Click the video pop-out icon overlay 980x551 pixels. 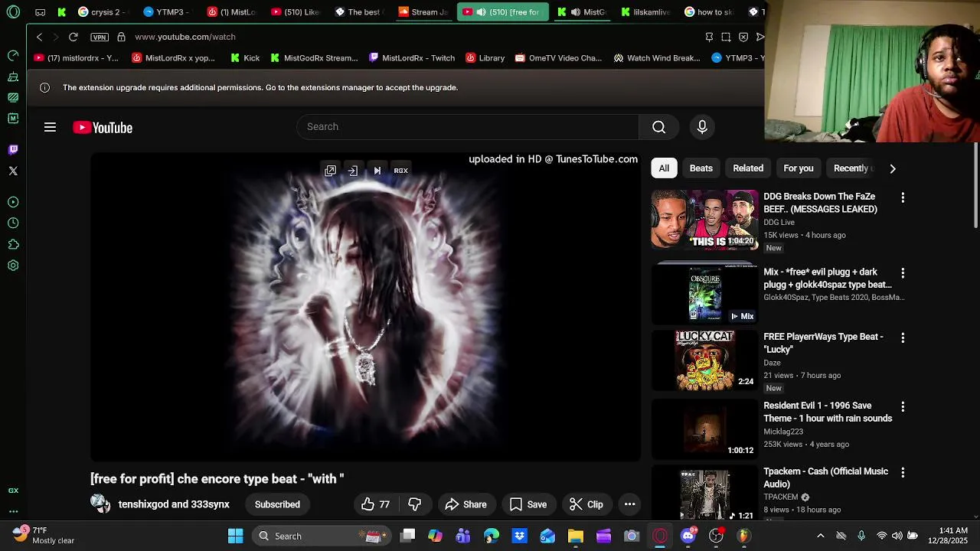tap(330, 171)
